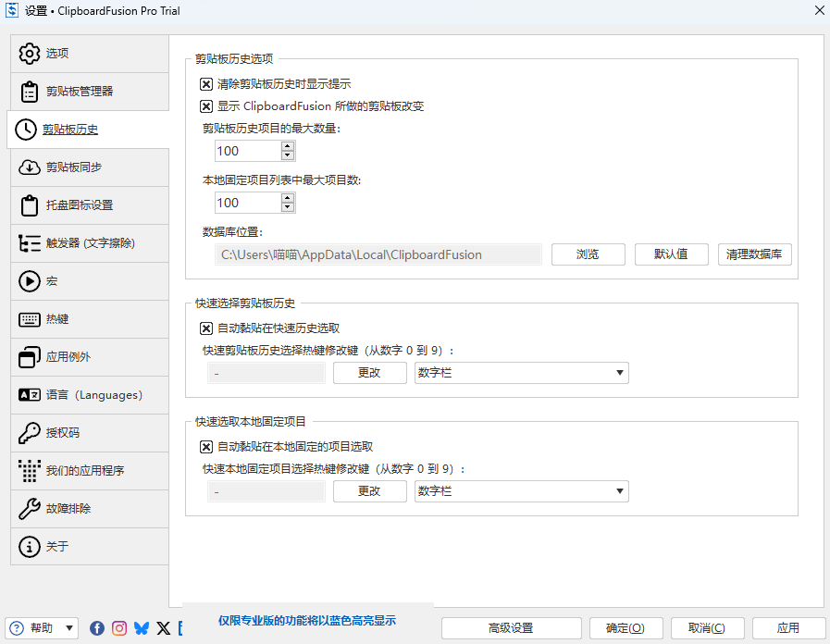The height and width of the screenshot is (644, 830).
Task: Select the 热键 keyboard icon
Action: (x=30, y=319)
